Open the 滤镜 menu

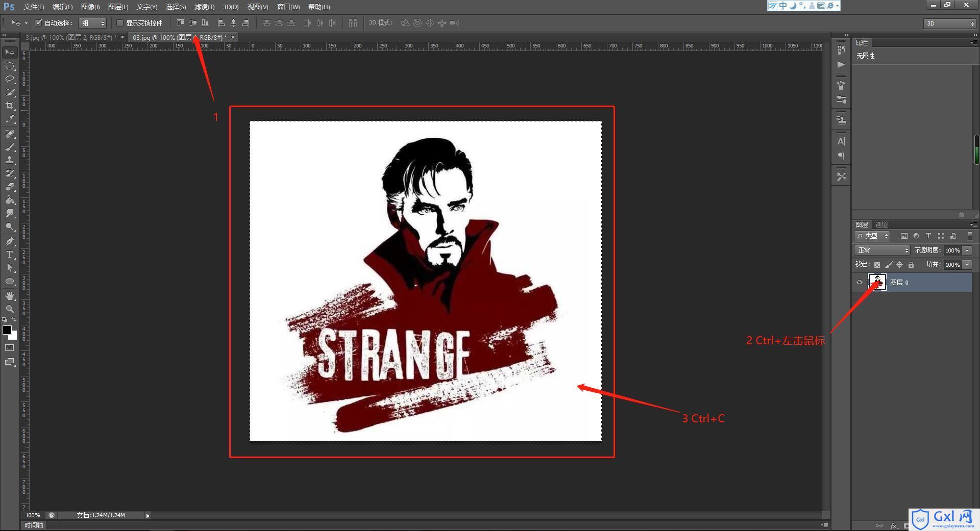(x=204, y=7)
